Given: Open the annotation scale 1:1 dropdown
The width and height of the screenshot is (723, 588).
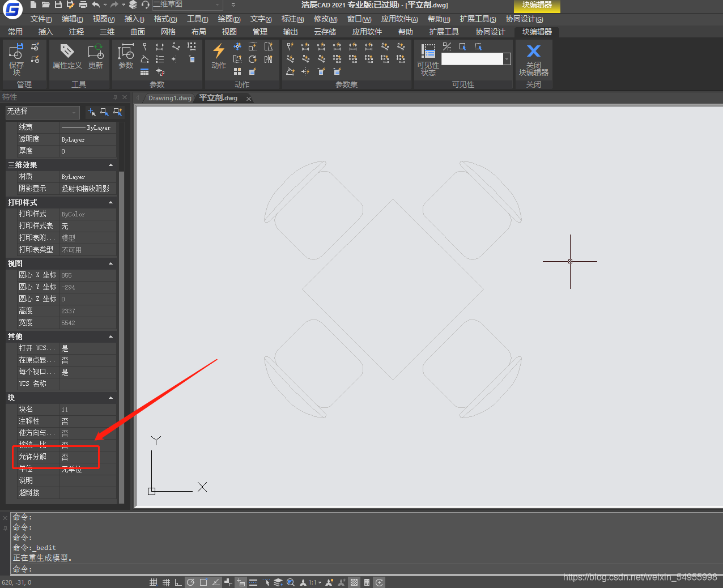Looking at the screenshot, I should pos(314,582).
